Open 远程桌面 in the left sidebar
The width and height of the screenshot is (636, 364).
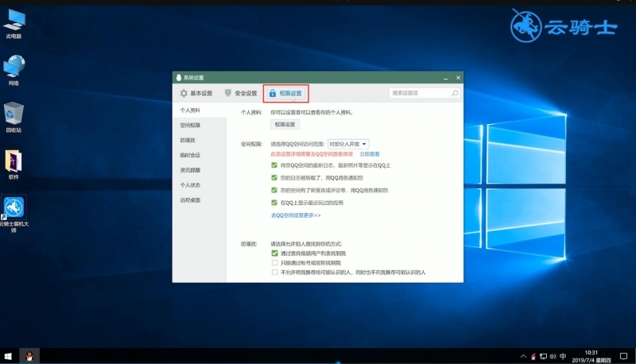click(x=200, y=200)
